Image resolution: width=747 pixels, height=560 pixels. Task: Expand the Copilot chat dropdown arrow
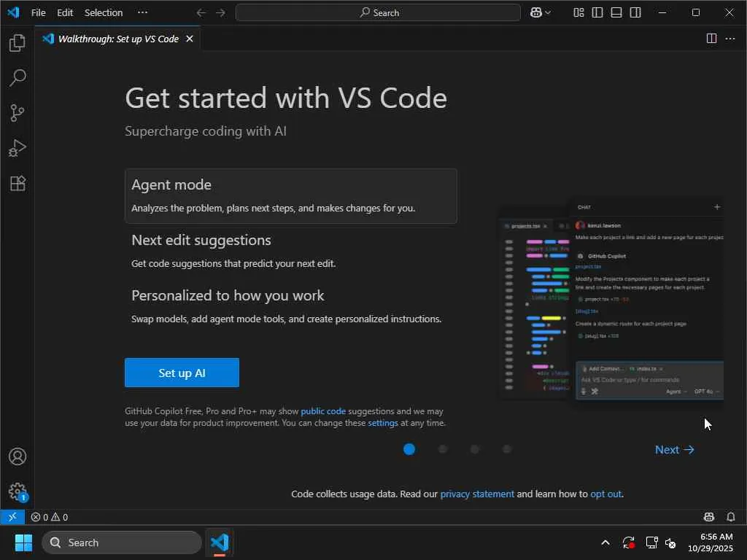coord(548,12)
